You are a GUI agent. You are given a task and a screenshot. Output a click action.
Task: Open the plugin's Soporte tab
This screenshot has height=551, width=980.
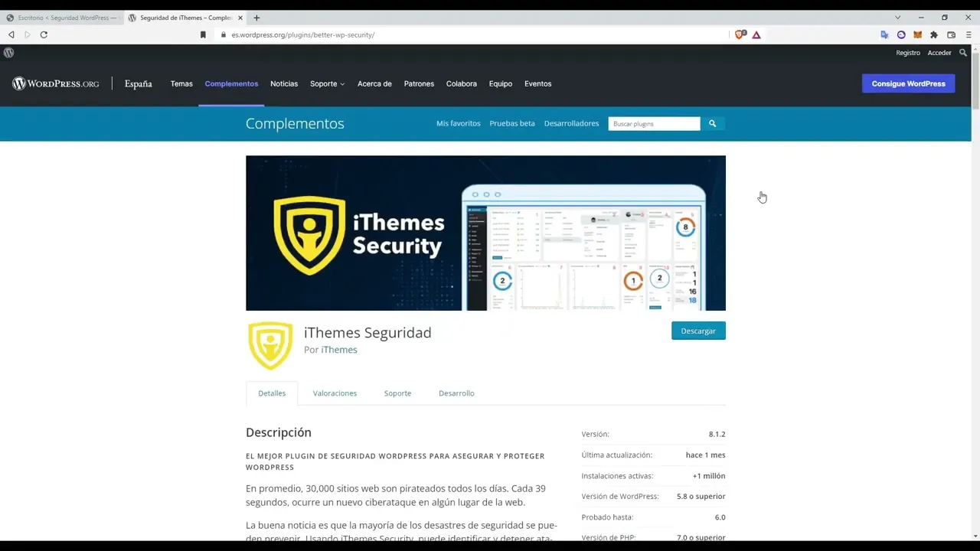(x=397, y=393)
